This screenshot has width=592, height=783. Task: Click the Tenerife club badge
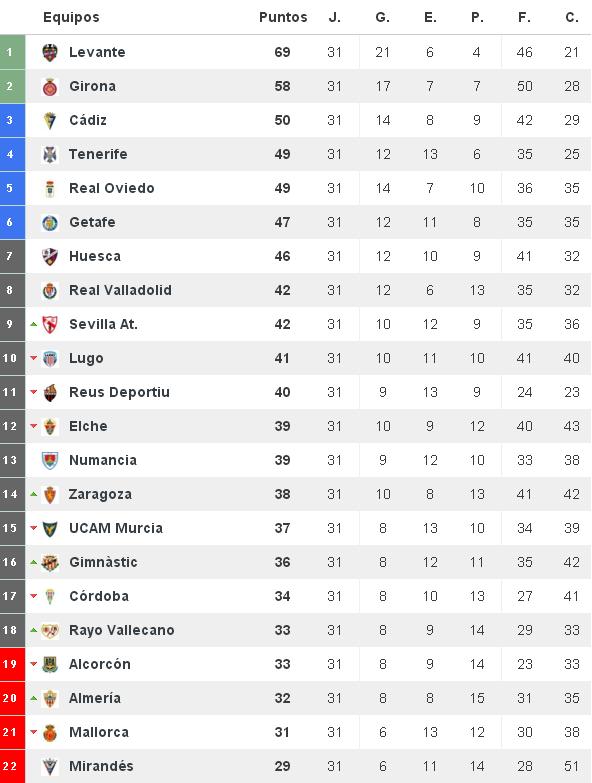[x=50, y=154]
